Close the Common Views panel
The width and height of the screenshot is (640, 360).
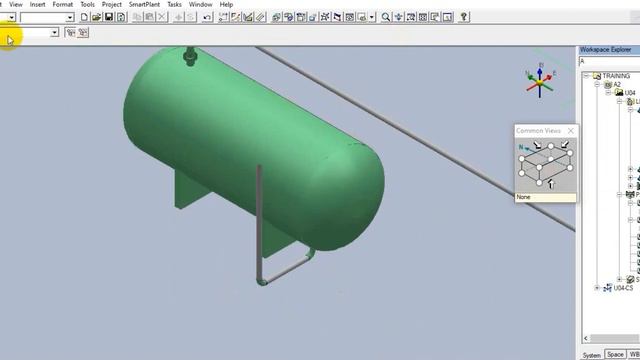[x=571, y=131]
